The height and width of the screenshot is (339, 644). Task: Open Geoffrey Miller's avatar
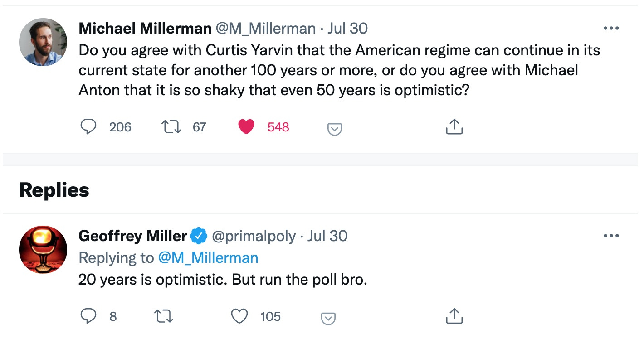tap(43, 249)
